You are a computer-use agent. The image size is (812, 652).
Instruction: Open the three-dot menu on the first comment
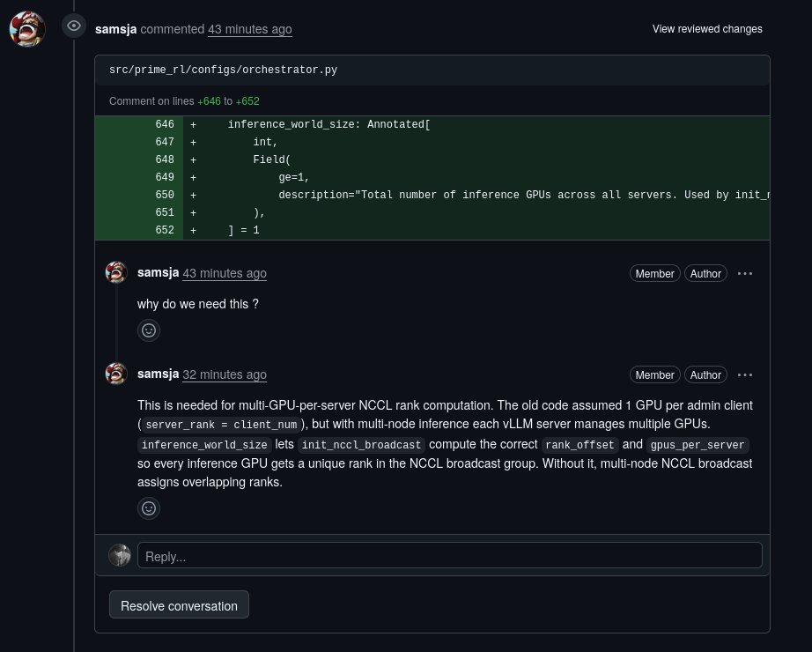coord(745,274)
